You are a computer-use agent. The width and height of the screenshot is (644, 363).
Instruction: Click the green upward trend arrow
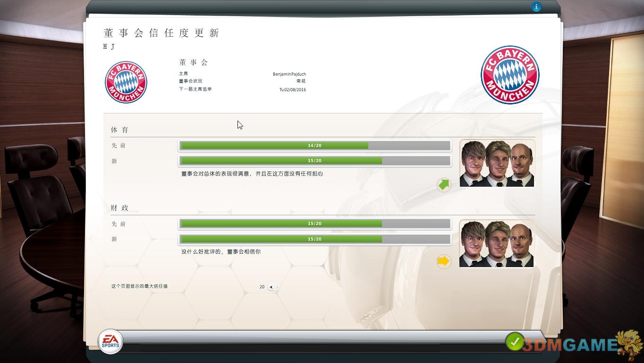coord(444,185)
